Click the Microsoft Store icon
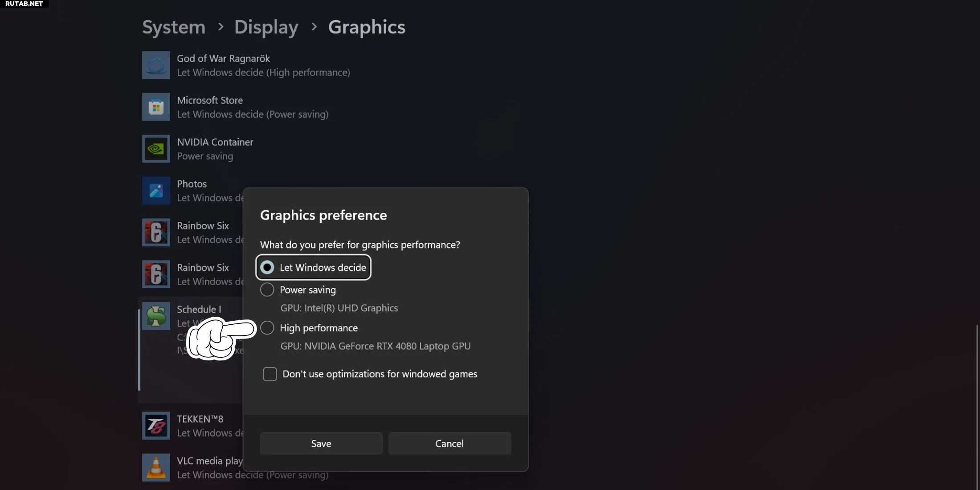 click(x=156, y=107)
